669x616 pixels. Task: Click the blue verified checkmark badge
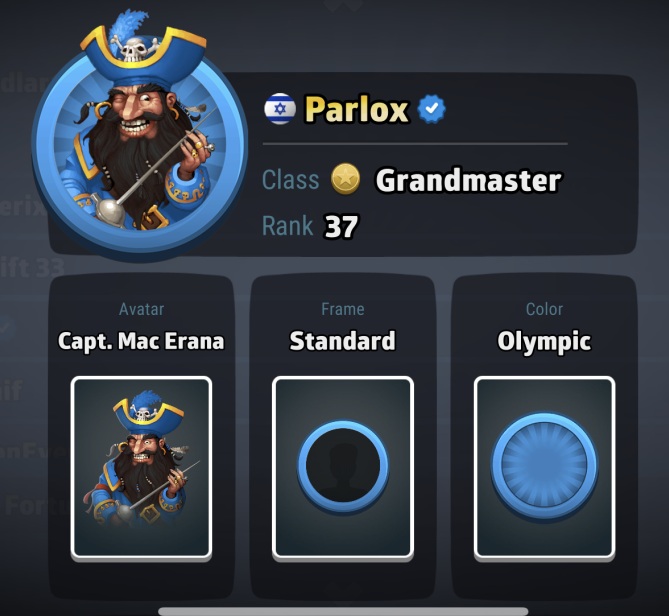tap(431, 108)
